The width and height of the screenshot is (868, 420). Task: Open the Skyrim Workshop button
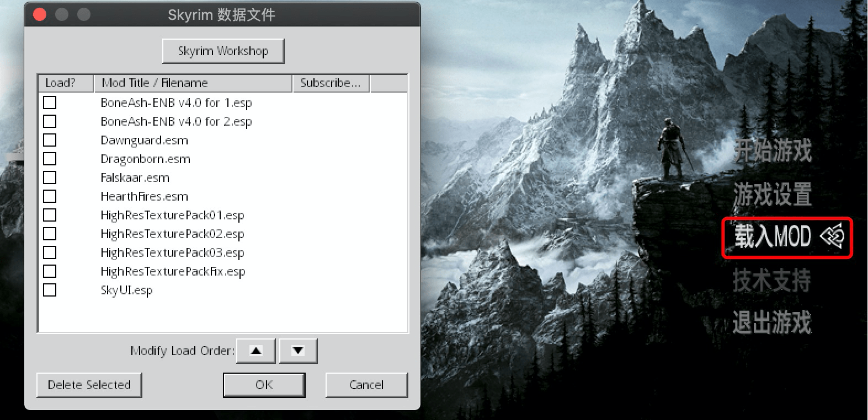pyautogui.click(x=223, y=51)
